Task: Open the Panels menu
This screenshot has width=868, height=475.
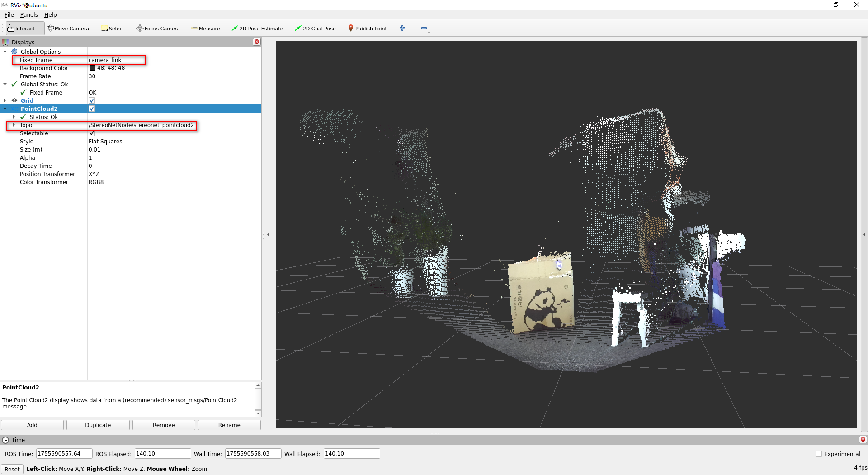Action: pyautogui.click(x=29, y=15)
